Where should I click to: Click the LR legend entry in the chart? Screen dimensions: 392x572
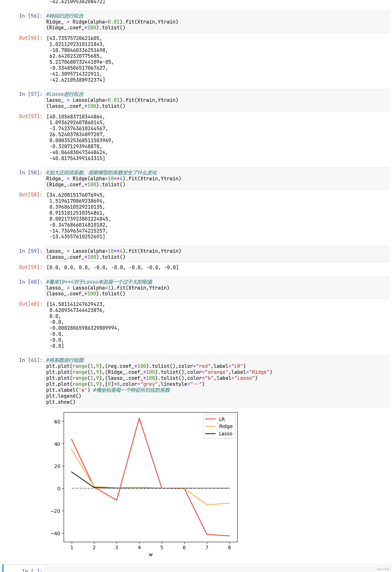tap(222, 419)
